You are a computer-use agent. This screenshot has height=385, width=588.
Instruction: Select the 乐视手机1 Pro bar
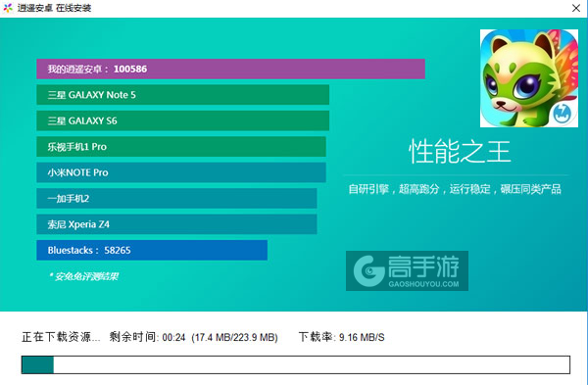pyautogui.click(x=181, y=147)
